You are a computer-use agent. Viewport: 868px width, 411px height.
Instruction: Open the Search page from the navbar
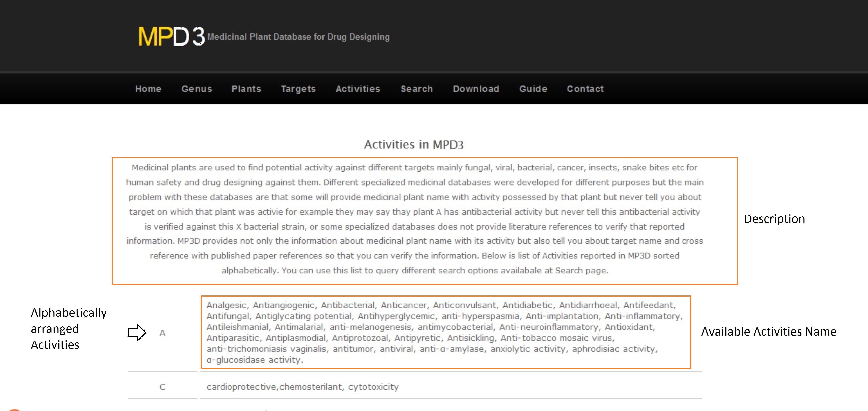[416, 89]
